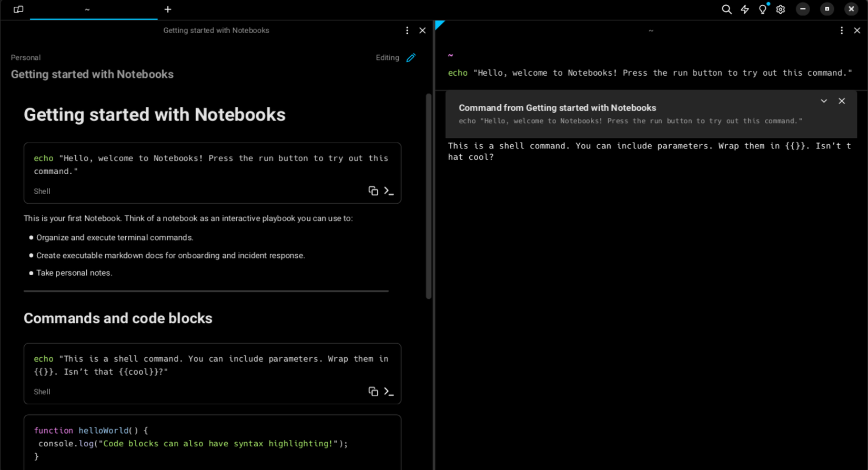Viewport: 868px width, 470px height.
Task: Open the lightbulb resource center icon
Action: pyautogui.click(x=763, y=9)
